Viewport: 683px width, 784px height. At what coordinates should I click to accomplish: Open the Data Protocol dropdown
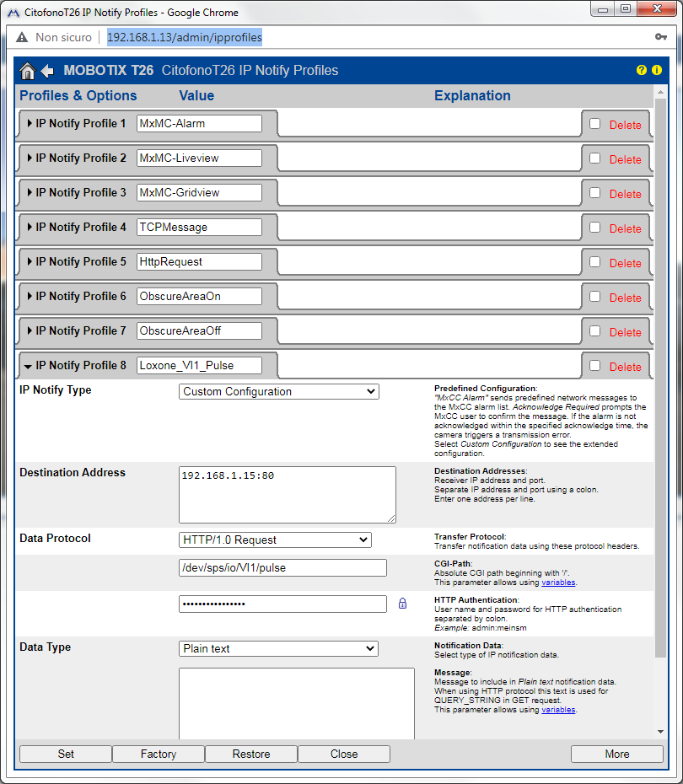tap(275, 540)
